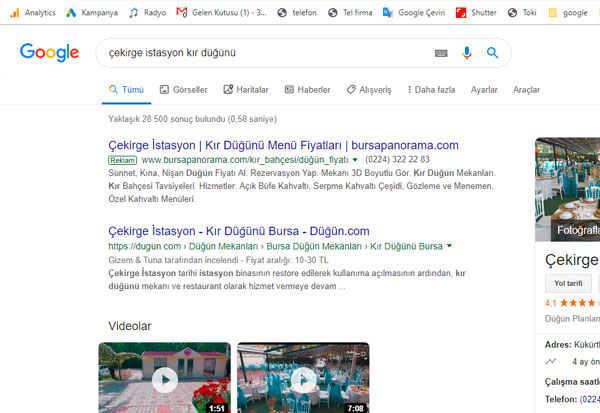
Task: Open the telefon bookmark
Action: [x=297, y=13]
